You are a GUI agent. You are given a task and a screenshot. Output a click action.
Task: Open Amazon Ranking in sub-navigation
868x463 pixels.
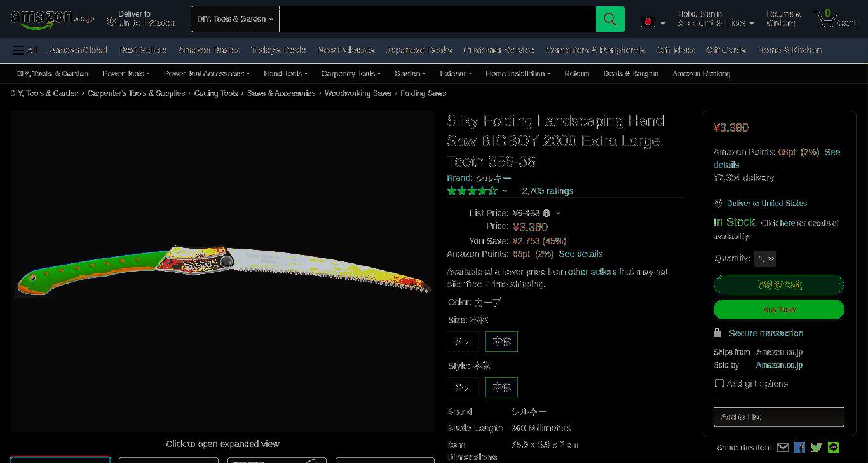tap(701, 74)
